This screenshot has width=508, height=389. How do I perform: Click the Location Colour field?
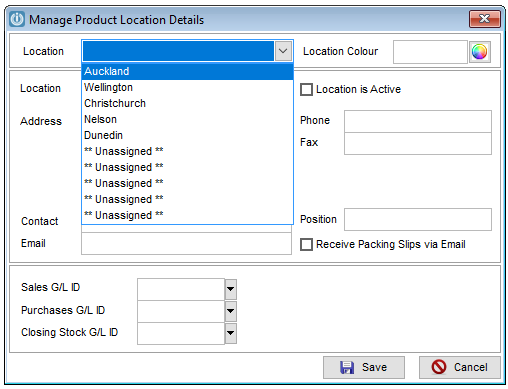pyautogui.click(x=430, y=52)
